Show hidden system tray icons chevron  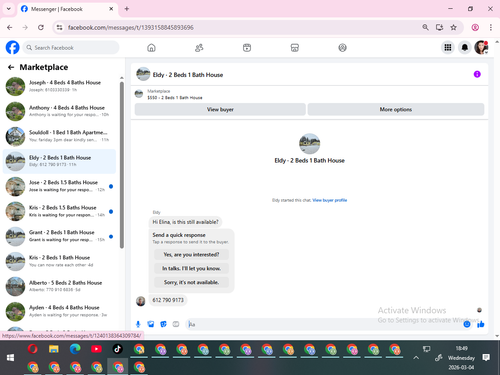[416, 358]
